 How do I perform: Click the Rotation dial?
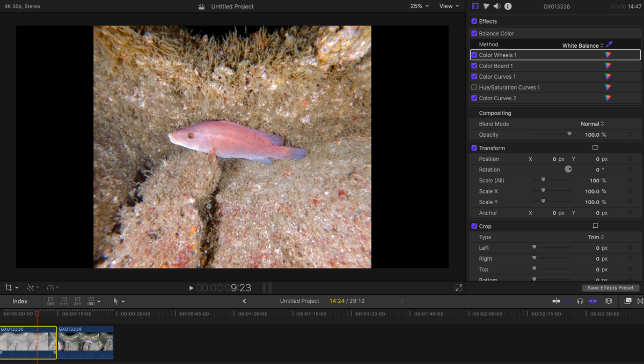click(x=568, y=169)
